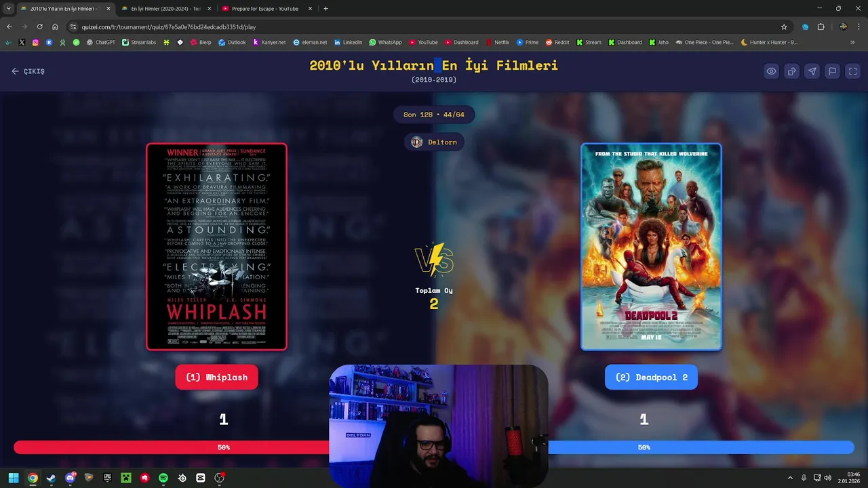Open site information icon in address bar

(x=74, y=27)
